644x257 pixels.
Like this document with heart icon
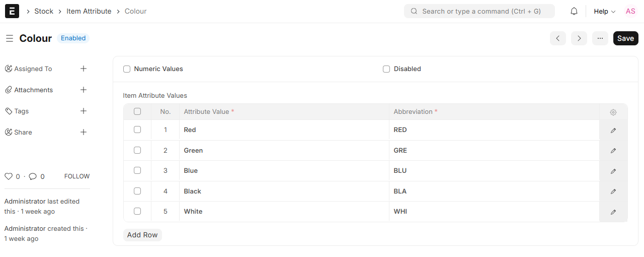point(8,176)
